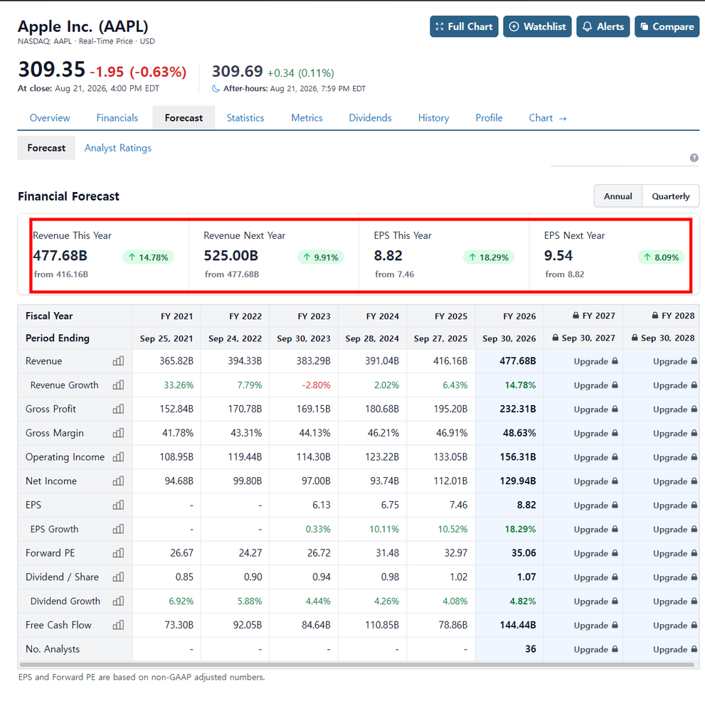The height and width of the screenshot is (728, 705).
Task: Click the FY 2026 Revenue value 477.68B
Action: pos(518,360)
